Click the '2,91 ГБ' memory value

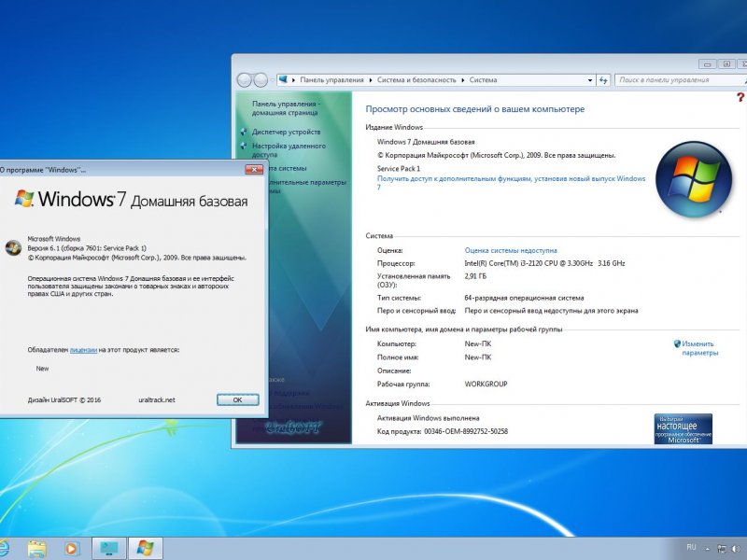475,276
